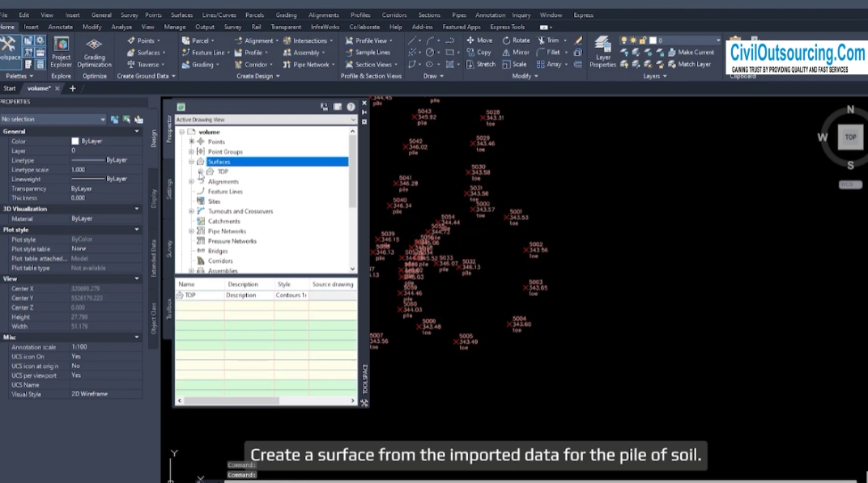Select the Copy tool

point(479,53)
